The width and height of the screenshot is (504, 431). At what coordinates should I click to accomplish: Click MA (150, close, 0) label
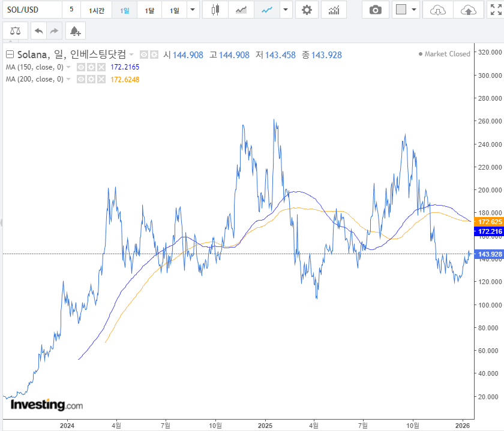click(34, 67)
